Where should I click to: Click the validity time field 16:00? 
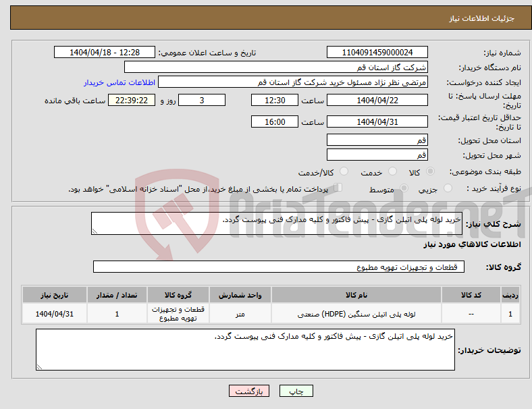click(275, 121)
